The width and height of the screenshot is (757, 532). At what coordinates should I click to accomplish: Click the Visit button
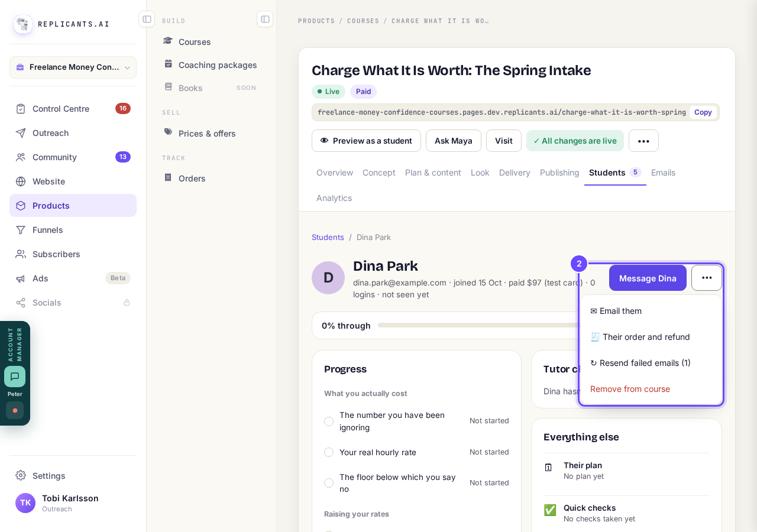tap(504, 141)
